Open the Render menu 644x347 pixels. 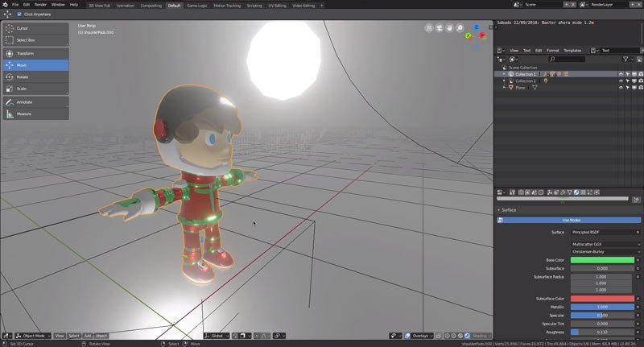[40, 5]
